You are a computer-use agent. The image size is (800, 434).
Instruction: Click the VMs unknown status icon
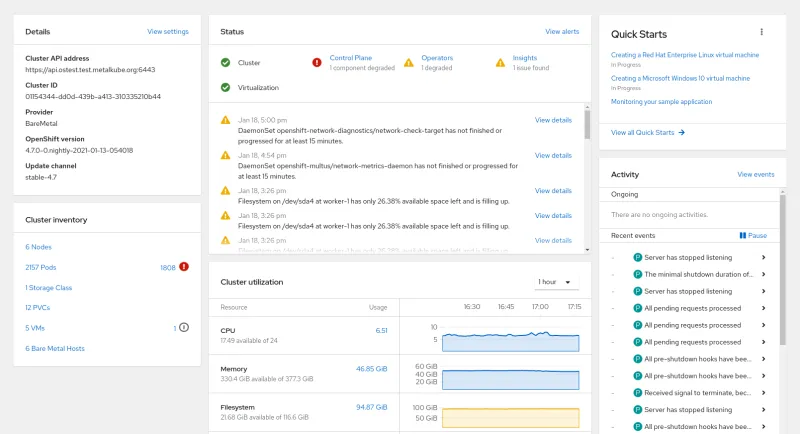point(184,327)
